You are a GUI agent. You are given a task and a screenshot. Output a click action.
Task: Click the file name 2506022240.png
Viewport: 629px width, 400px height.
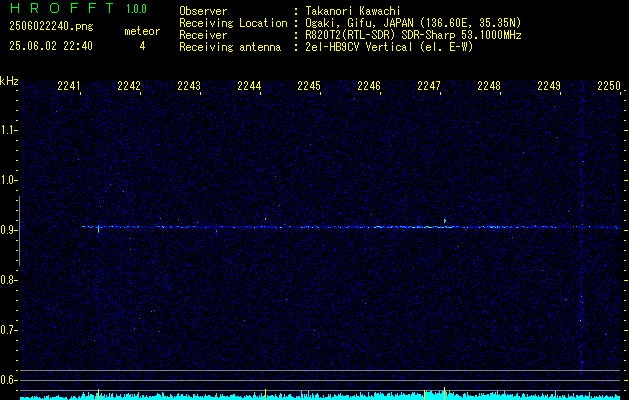pos(51,27)
